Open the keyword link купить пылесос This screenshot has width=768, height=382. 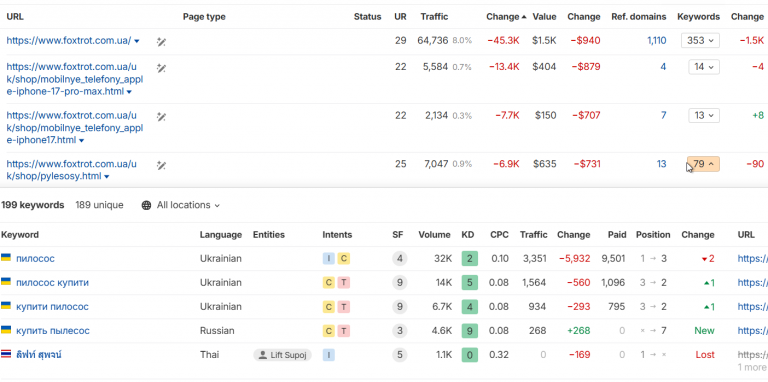53,331
